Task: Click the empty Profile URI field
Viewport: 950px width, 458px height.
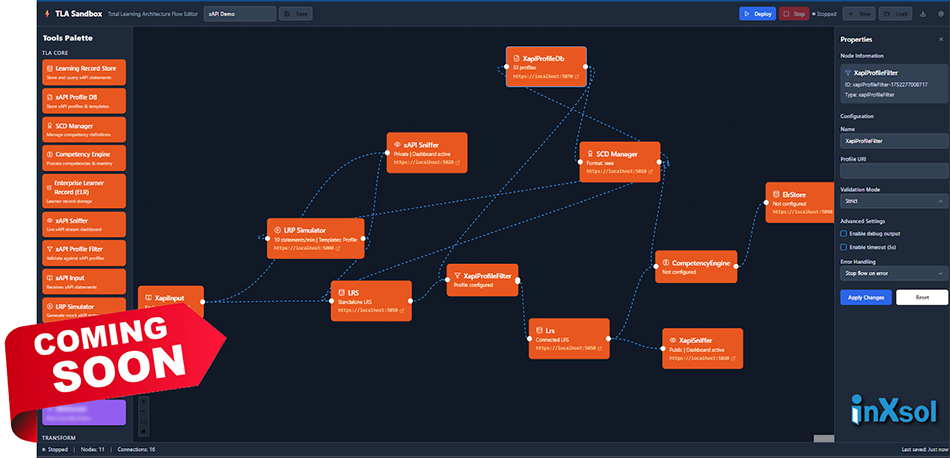Action: coord(894,171)
